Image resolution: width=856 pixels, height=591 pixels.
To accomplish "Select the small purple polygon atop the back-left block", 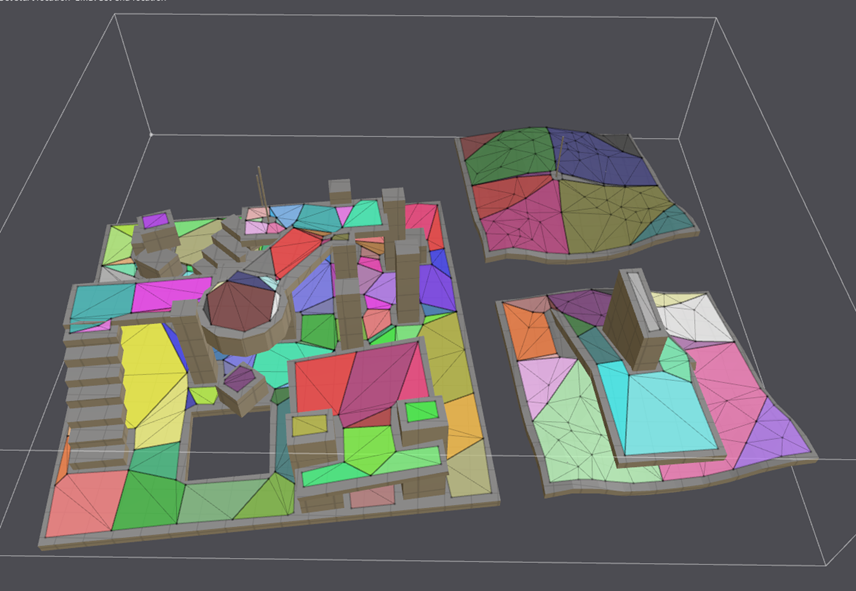I will (155, 220).
